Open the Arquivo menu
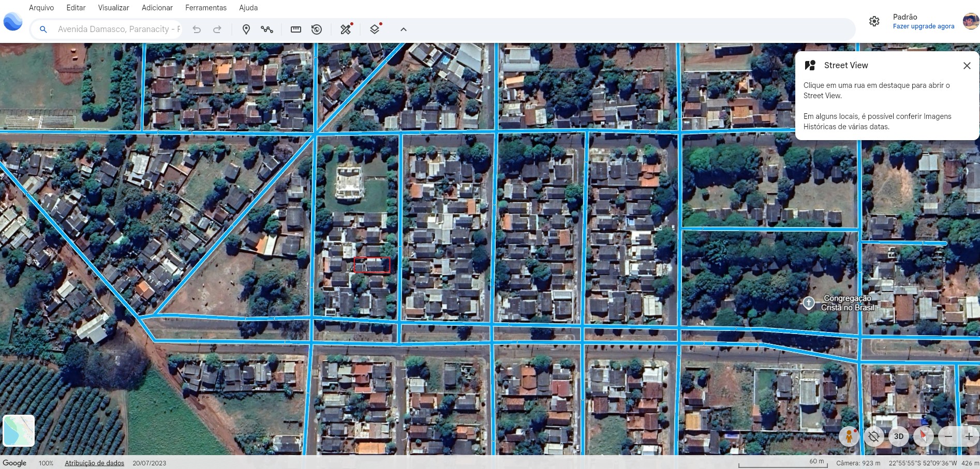980x469 pixels. 41,8
